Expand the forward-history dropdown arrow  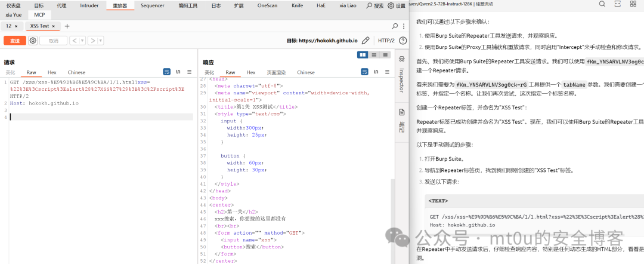pyautogui.click(x=101, y=41)
